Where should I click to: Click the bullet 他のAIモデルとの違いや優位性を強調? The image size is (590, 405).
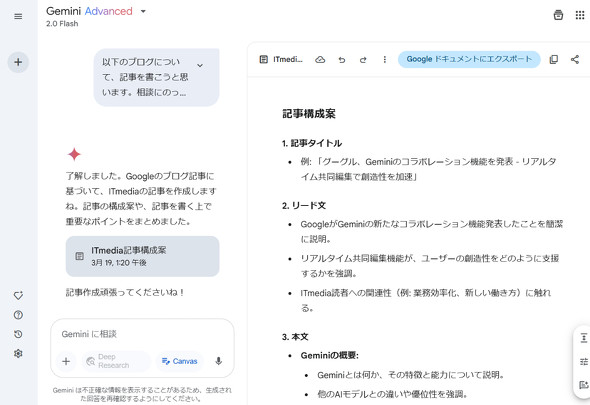point(392,394)
